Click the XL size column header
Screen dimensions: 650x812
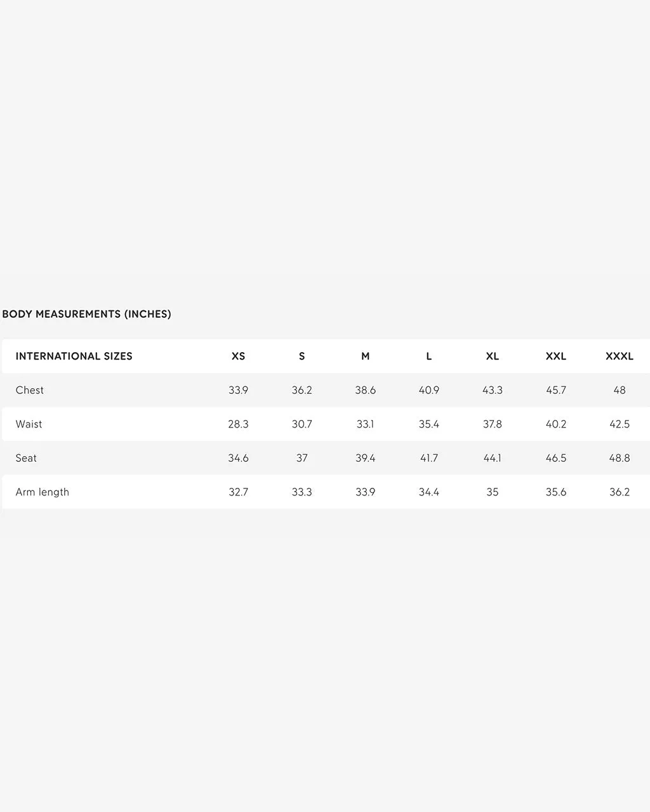pos(492,357)
